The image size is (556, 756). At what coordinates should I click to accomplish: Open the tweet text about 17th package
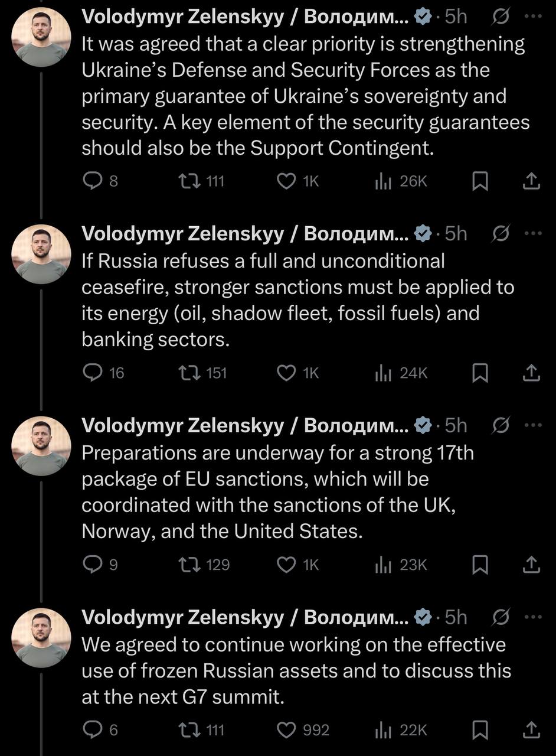point(277,491)
